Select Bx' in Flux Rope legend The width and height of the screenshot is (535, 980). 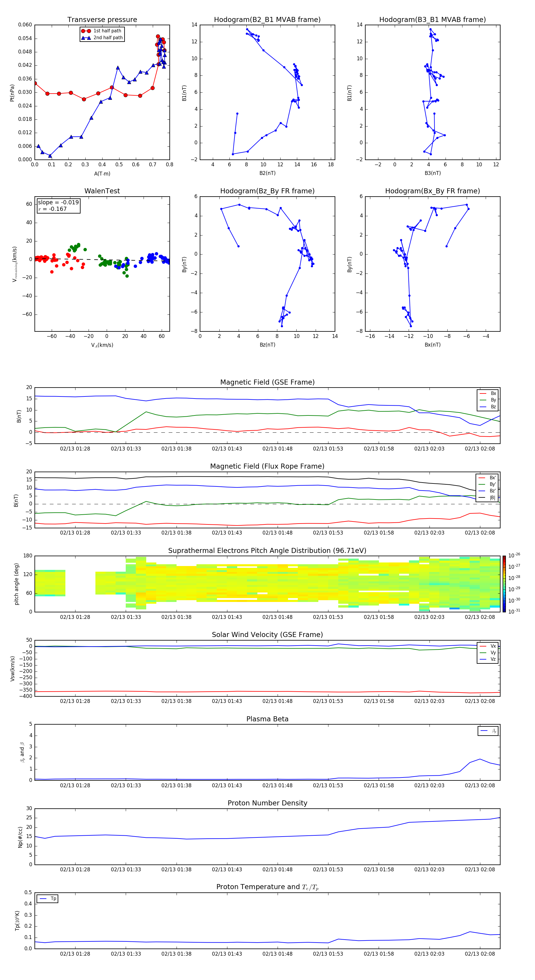487,478
